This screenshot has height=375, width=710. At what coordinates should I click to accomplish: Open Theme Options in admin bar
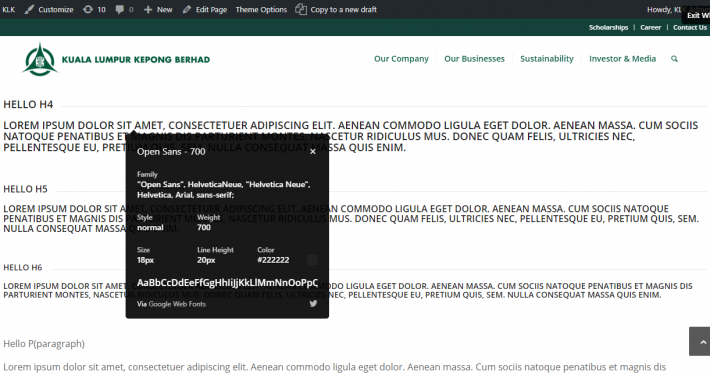click(261, 10)
